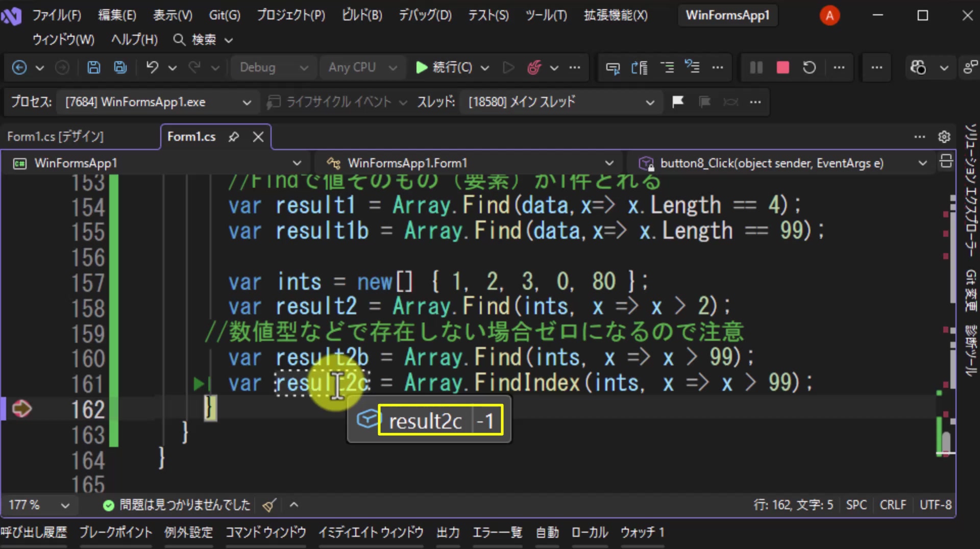Open the Git(G) menu
Viewport: 980px width, 549px height.
[x=225, y=15]
